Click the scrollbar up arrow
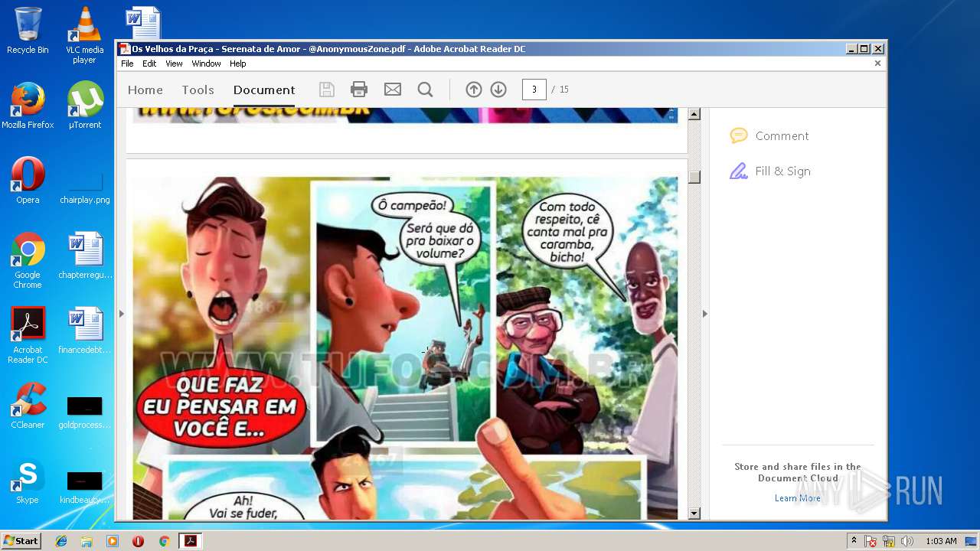The width and height of the screenshot is (980, 551). point(694,115)
